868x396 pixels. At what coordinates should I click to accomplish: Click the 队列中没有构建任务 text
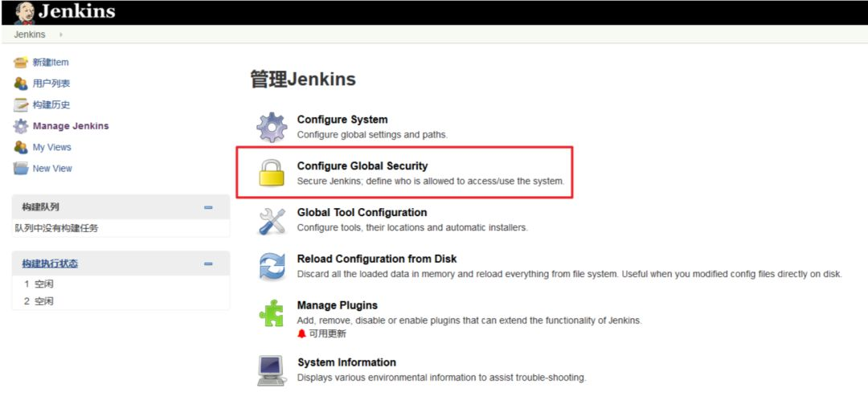pos(56,228)
